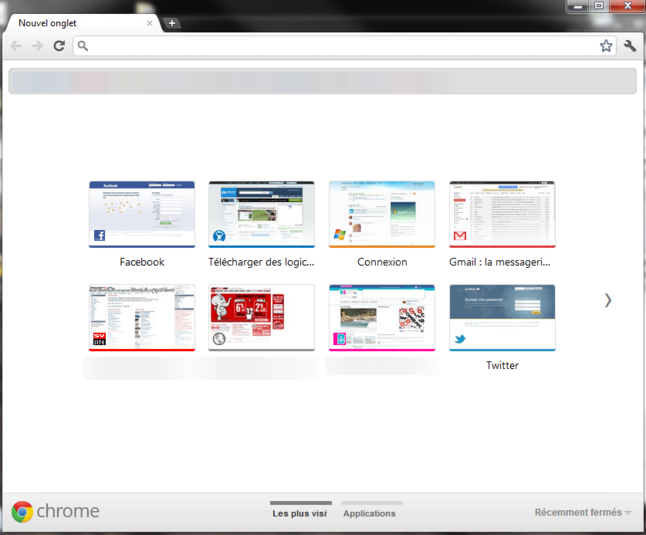
Task: Bookmark this page with the star icon
Action: click(606, 46)
